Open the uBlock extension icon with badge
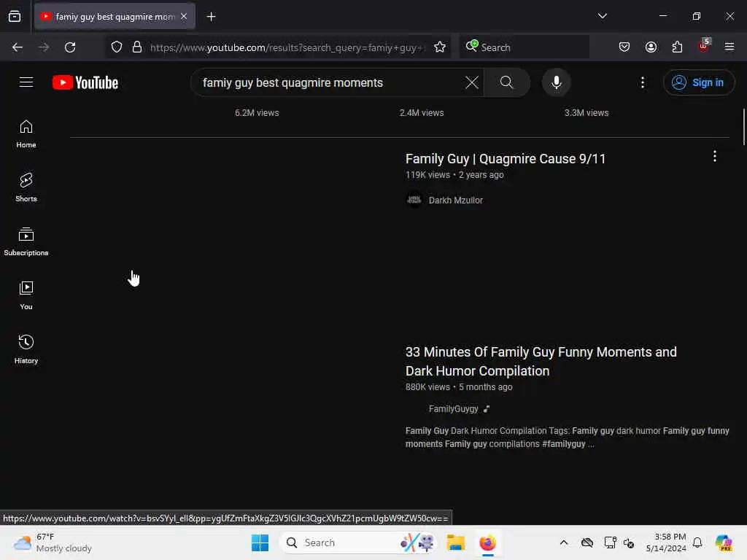The image size is (747, 560). tap(704, 46)
